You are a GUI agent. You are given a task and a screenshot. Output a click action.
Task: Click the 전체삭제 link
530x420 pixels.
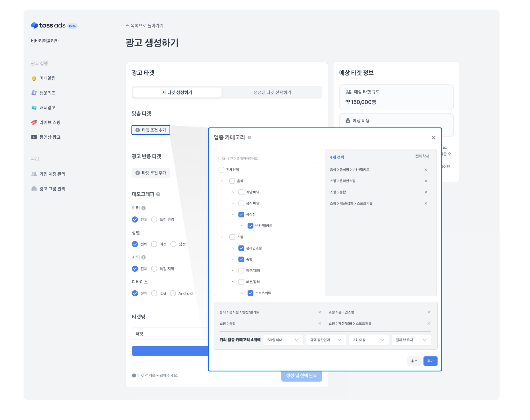coord(422,156)
